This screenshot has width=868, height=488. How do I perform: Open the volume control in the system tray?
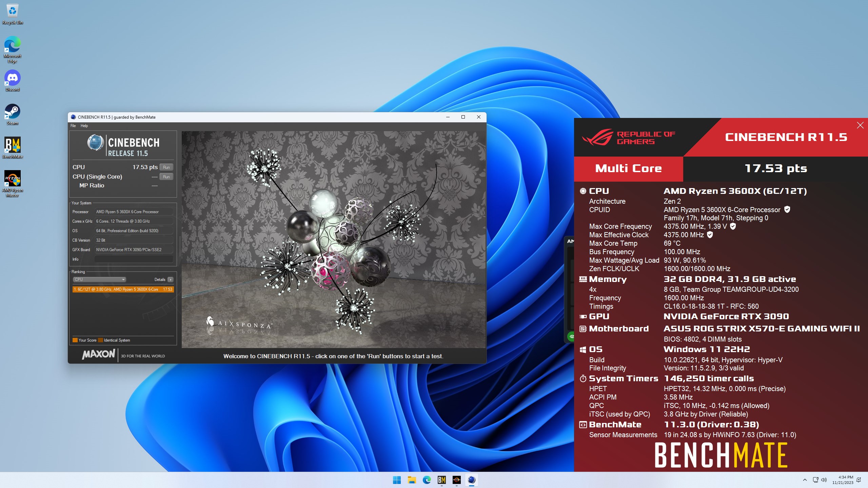click(x=824, y=480)
